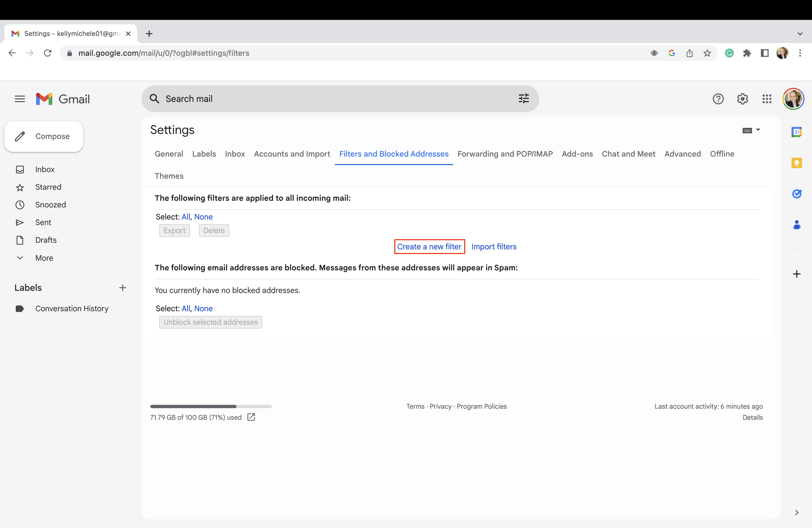Viewport: 812px width, 528px height.
Task: Open Google Keep in the side panel
Action: click(797, 163)
